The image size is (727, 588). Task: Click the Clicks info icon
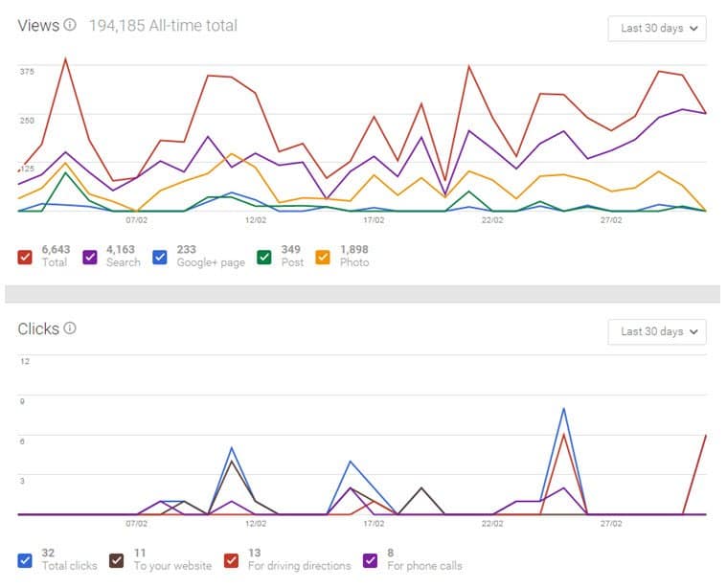[x=70, y=328]
